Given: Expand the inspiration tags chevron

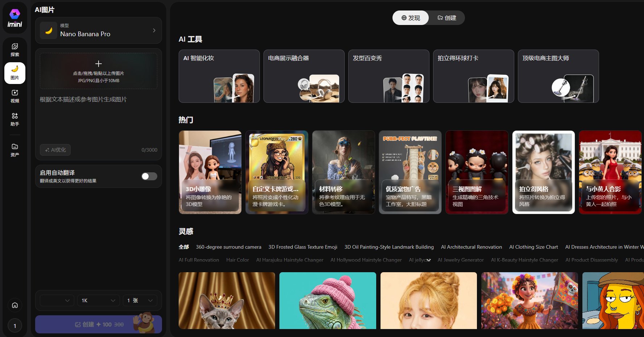Looking at the screenshot, I should 429,260.
